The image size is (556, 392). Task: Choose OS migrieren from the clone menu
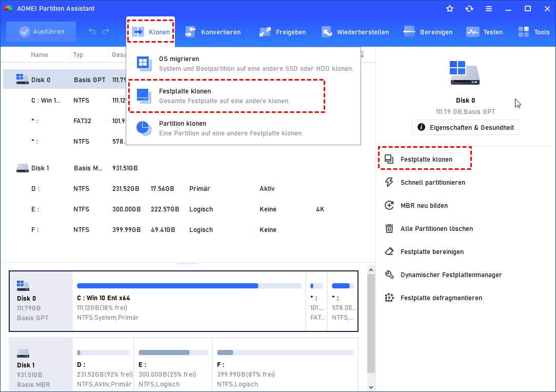point(244,64)
